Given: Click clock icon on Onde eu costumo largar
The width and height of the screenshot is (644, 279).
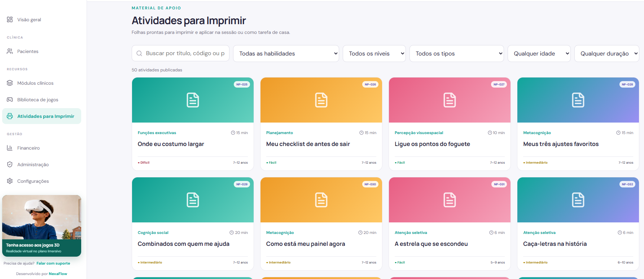Looking at the screenshot, I should (233, 133).
